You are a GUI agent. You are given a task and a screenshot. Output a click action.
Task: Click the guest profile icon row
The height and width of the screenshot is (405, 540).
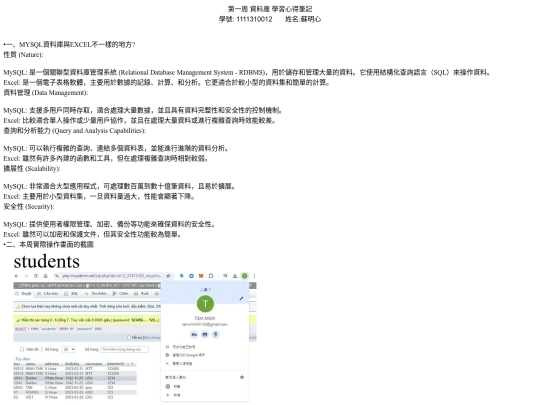tap(205, 386)
